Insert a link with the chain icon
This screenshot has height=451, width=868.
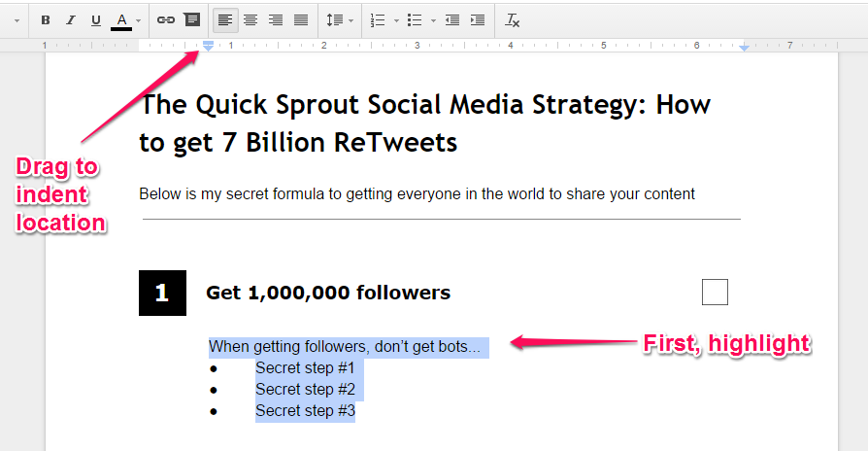[x=165, y=20]
